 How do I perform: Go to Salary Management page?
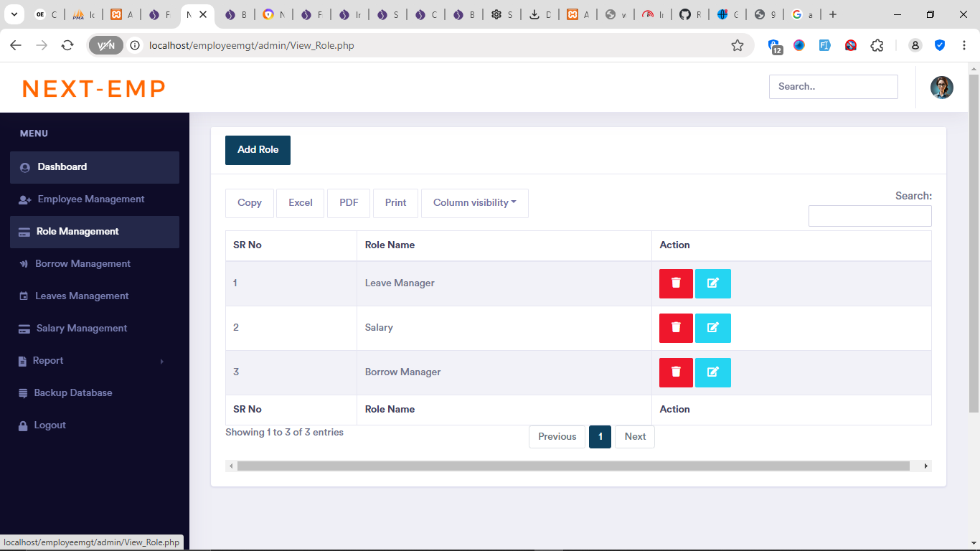82,329
